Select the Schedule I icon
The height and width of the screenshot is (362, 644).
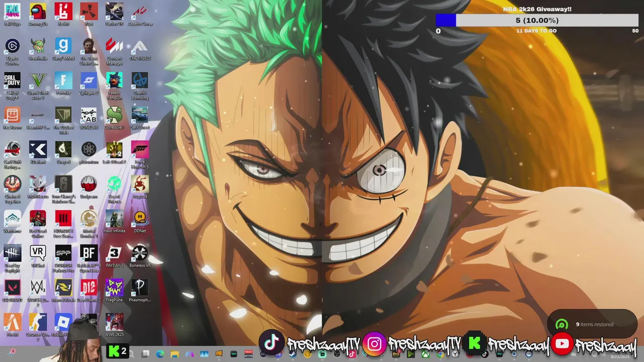114,118
